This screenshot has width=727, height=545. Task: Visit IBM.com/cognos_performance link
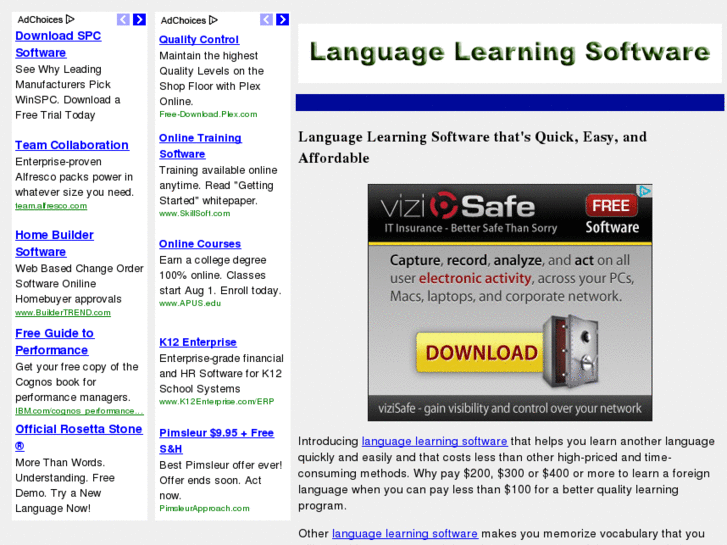pos(79,411)
